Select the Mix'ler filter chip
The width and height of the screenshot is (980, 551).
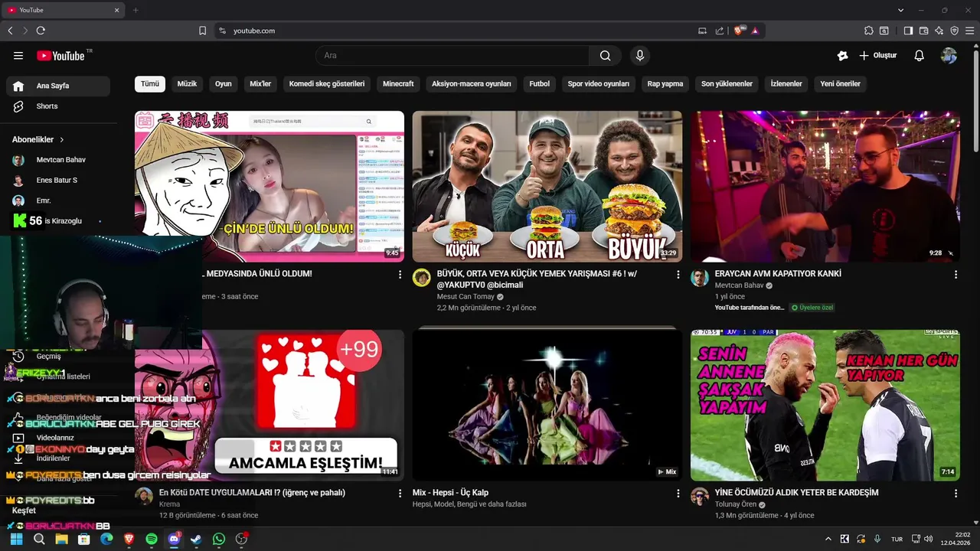pos(260,83)
